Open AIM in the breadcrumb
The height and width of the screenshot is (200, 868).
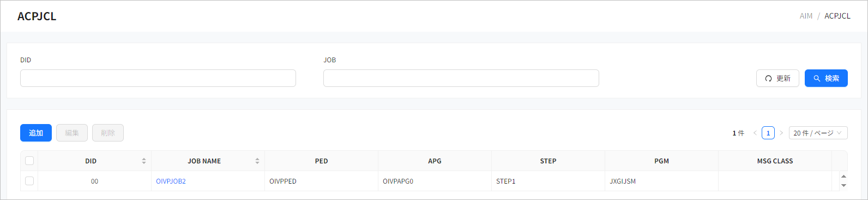[x=806, y=16]
